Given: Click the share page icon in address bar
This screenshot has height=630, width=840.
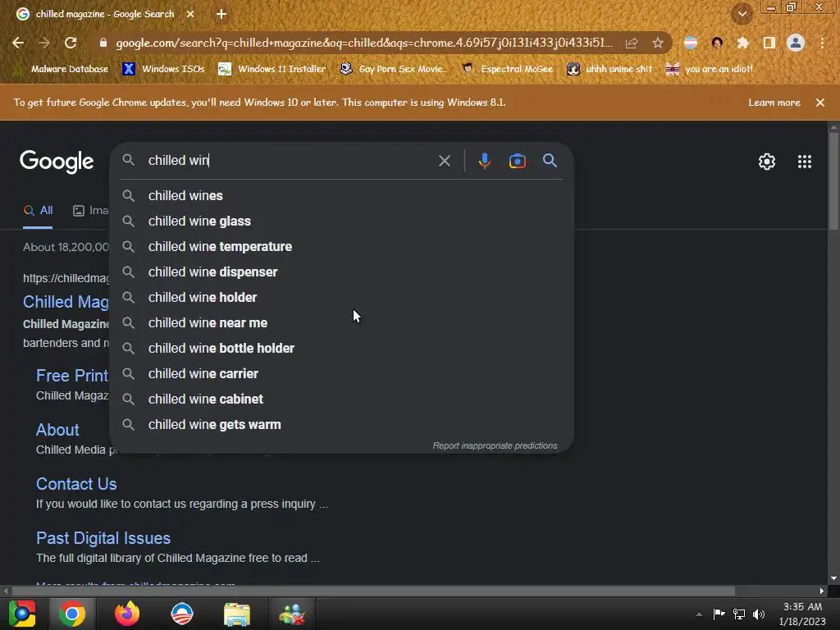Looking at the screenshot, I should 632,43.
